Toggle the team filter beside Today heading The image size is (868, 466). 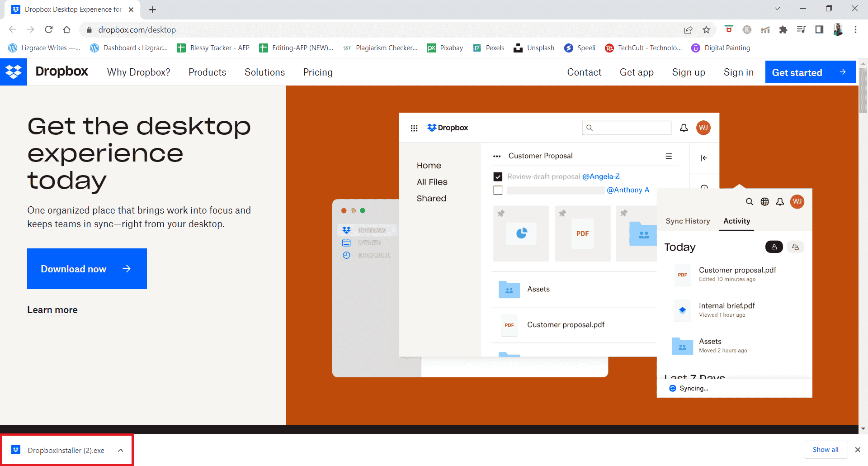(796, 247)
